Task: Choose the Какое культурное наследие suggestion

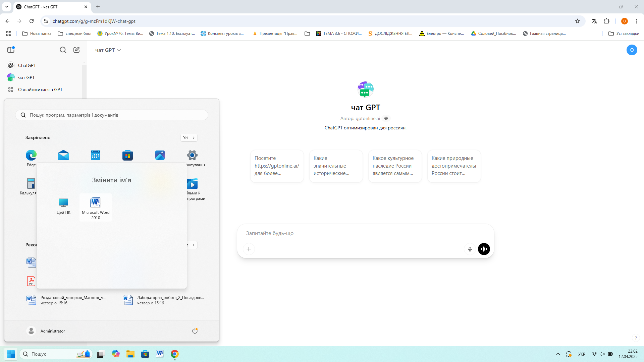Action: tap(395, 166)
